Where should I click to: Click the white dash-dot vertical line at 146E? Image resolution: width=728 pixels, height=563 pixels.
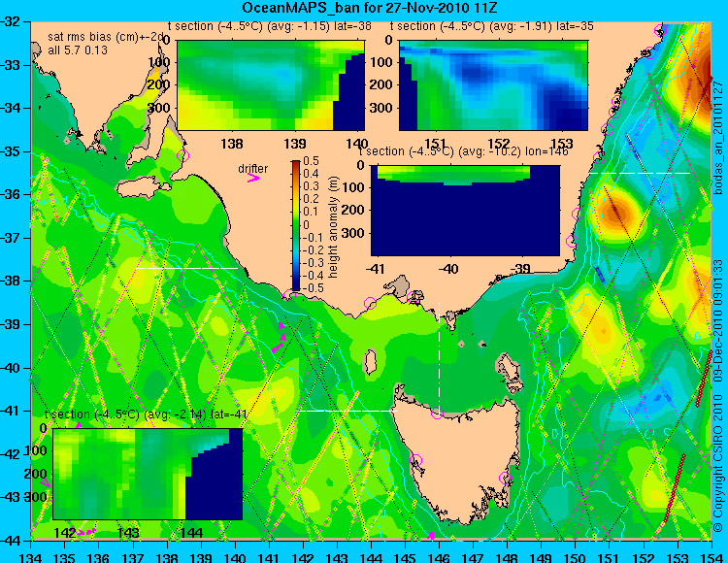coord(439,357)
